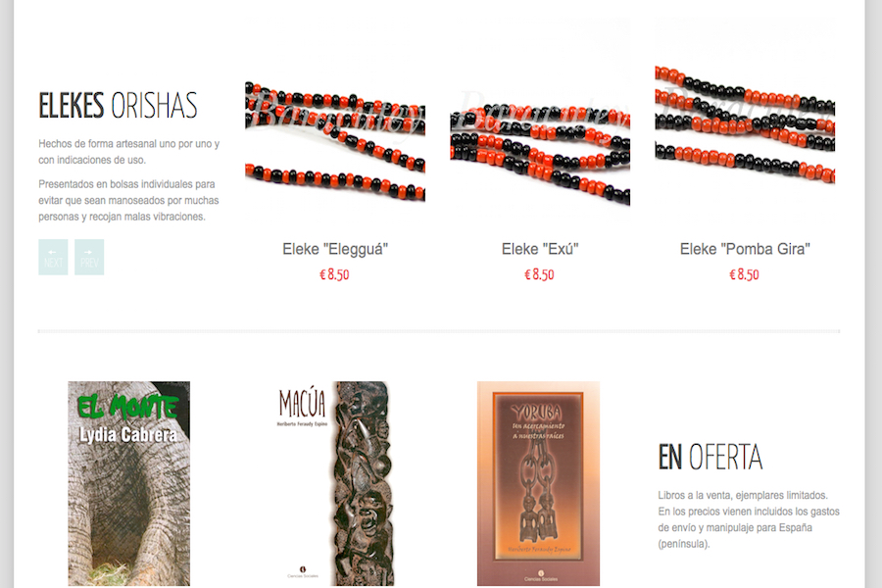Open the Yoruba book cover
The width and height of the screenshot is (882, 588).
(x=538, y=484)
